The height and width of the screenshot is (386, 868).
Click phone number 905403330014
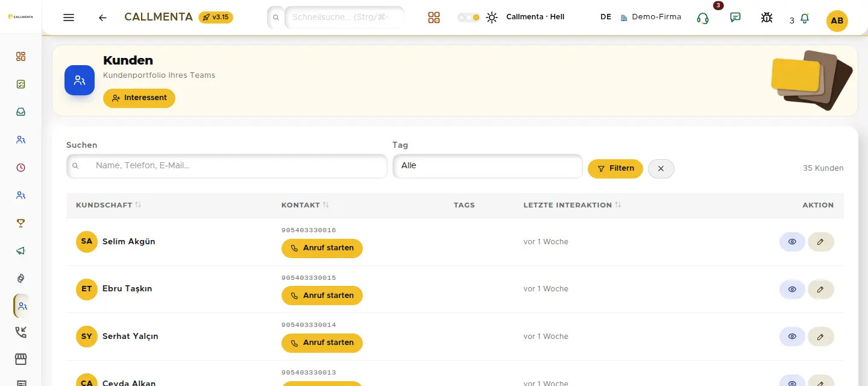(x=309, y=325)
